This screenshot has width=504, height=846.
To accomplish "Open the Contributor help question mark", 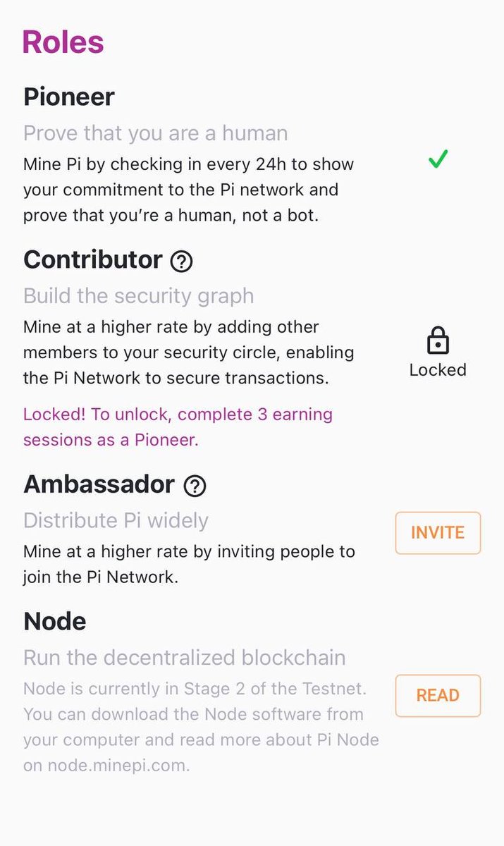I will (181, 262).
